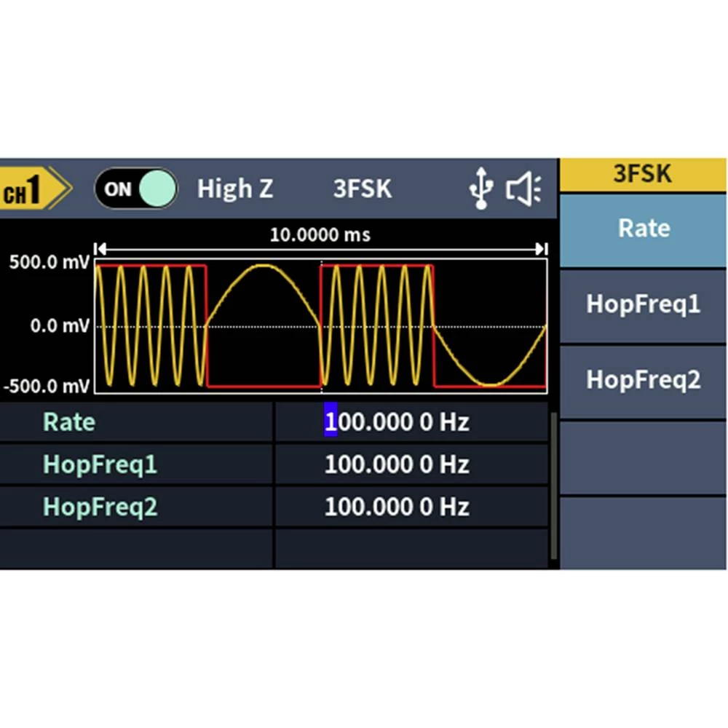Click the USB connection status icon

coord(480,190)
